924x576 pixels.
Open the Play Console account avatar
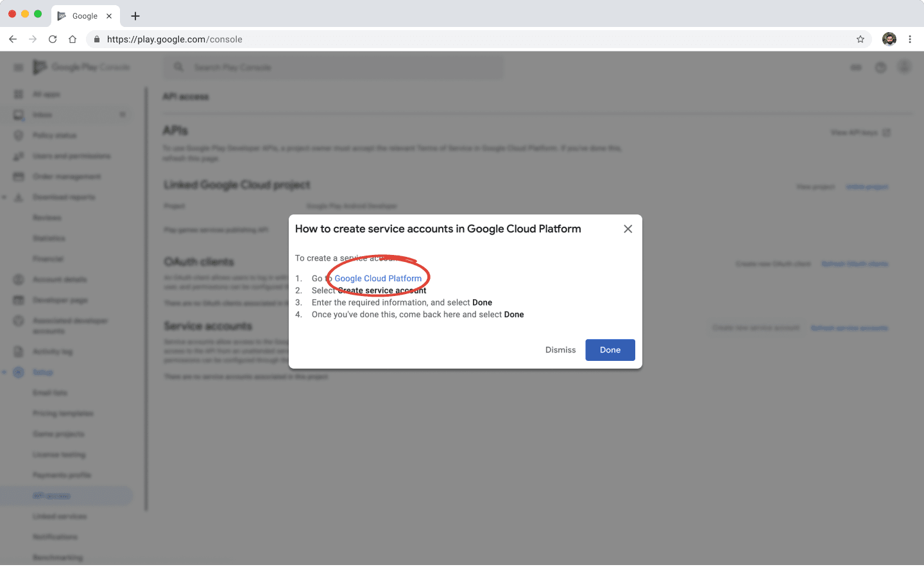[x=904, y=67]
